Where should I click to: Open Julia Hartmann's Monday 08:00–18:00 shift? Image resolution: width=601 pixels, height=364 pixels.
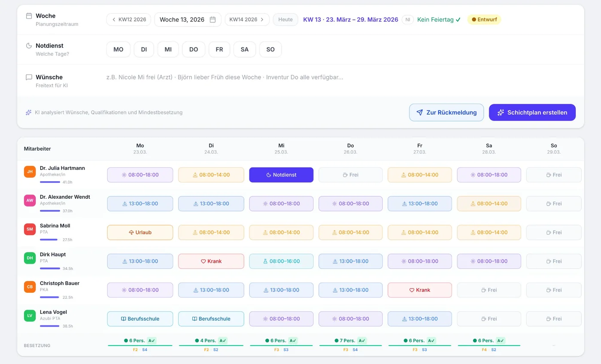140,175
